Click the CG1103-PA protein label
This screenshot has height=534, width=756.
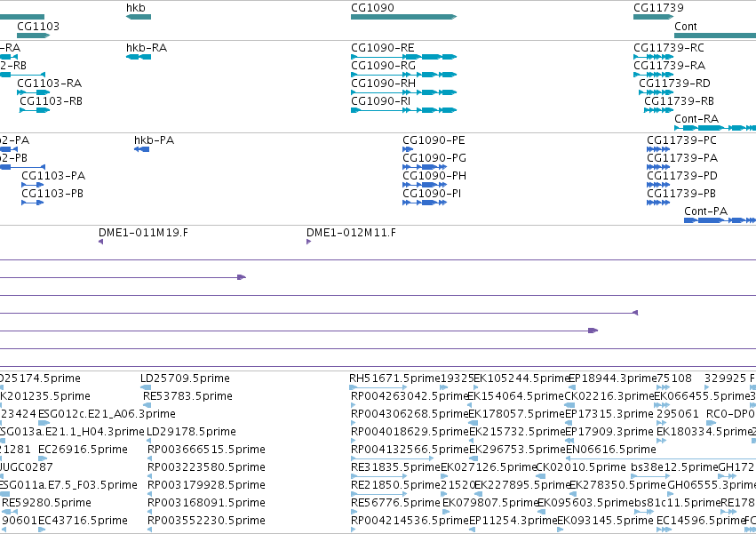click(x=53, y=176)
